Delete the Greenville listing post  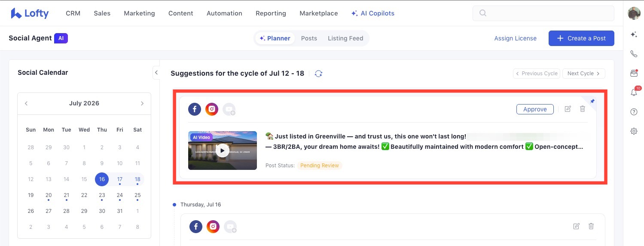583,109
